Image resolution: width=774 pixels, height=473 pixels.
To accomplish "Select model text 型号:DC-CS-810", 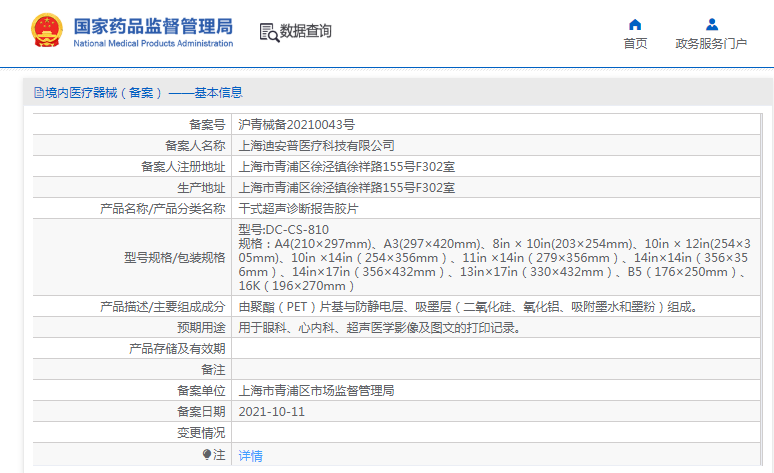I will 283,230.
